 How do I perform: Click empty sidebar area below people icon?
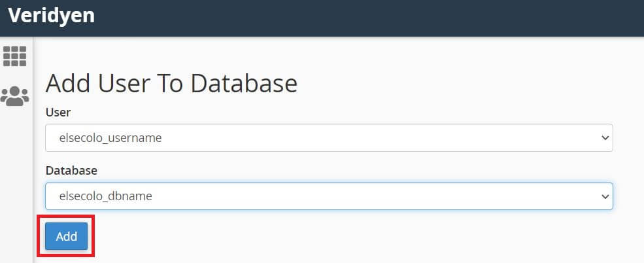click(16, 185)
